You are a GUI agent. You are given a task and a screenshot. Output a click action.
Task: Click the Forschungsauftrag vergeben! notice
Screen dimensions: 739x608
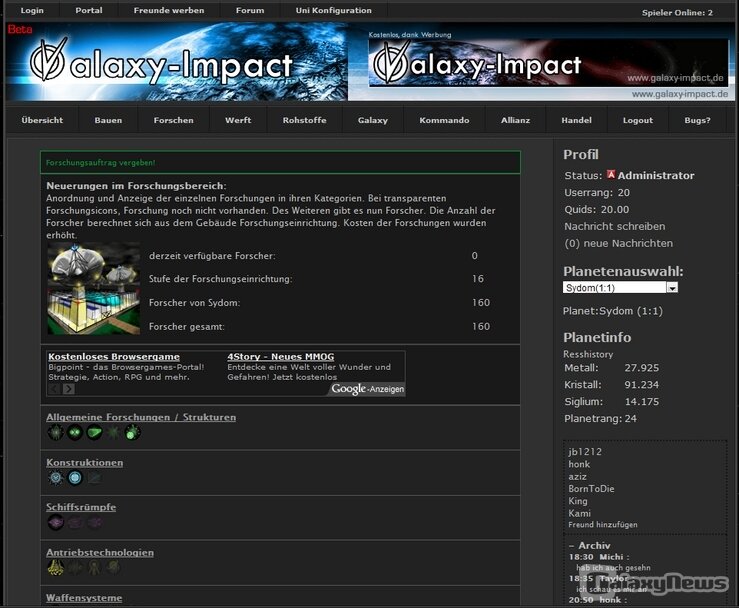click(x=100, y=163)
